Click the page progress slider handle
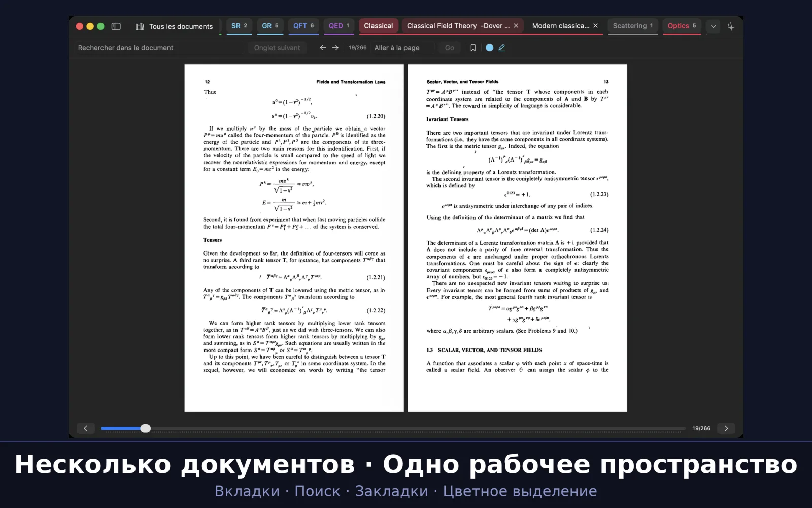 tap(146, 428)
